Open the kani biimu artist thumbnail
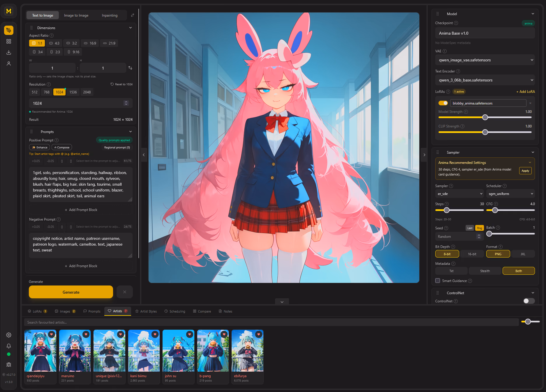This screenshot has width=546, height=392. 144,351
